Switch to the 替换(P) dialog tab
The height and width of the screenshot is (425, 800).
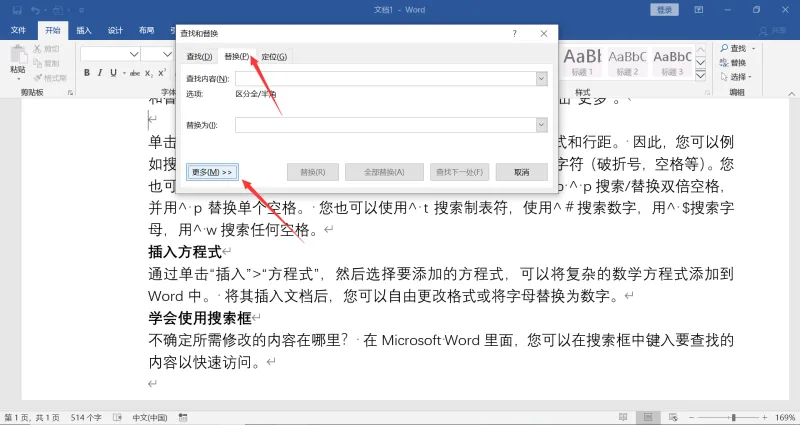coord(237,56)
